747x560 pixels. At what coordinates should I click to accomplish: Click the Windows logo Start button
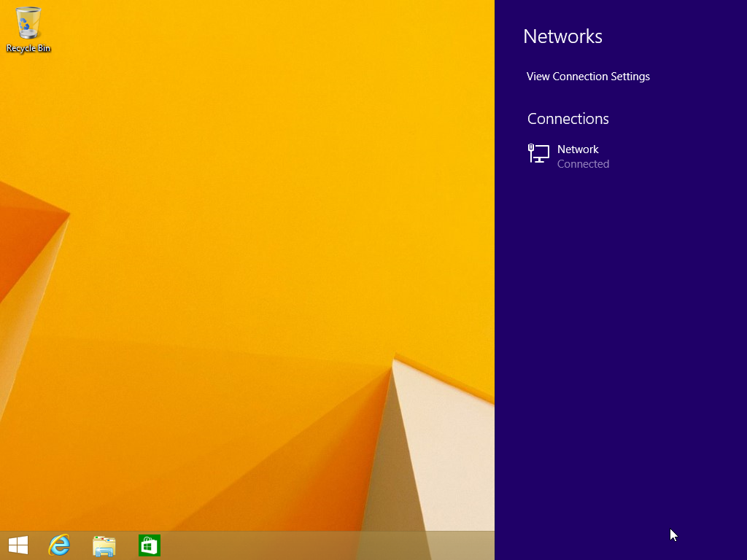[18, 545]
